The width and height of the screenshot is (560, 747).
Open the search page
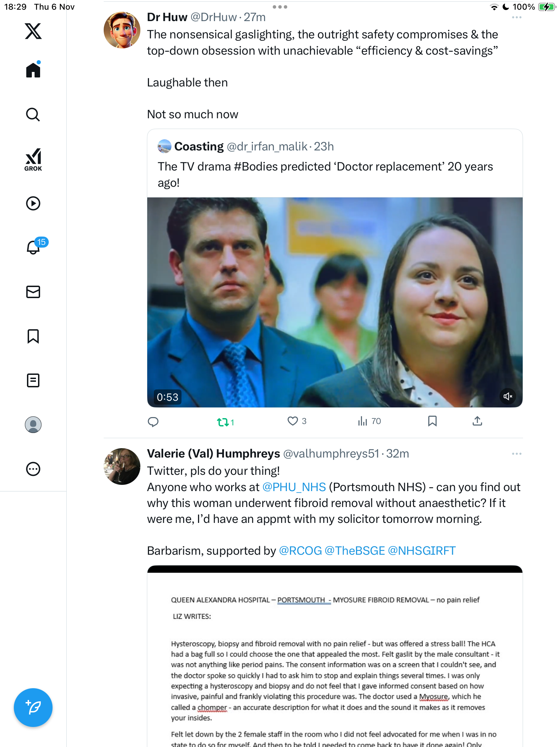point(33,114)
